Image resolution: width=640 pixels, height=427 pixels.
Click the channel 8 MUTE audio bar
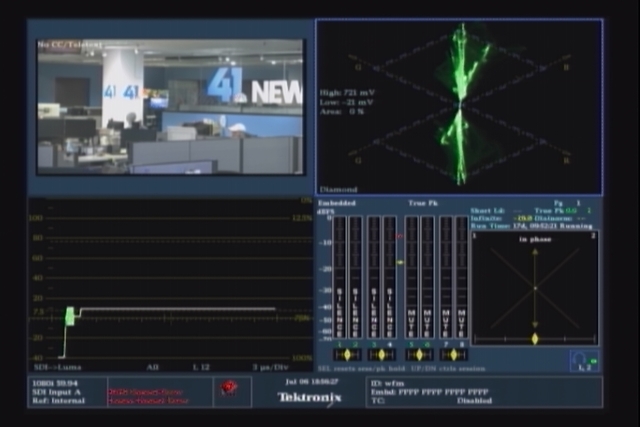(462, 277)
